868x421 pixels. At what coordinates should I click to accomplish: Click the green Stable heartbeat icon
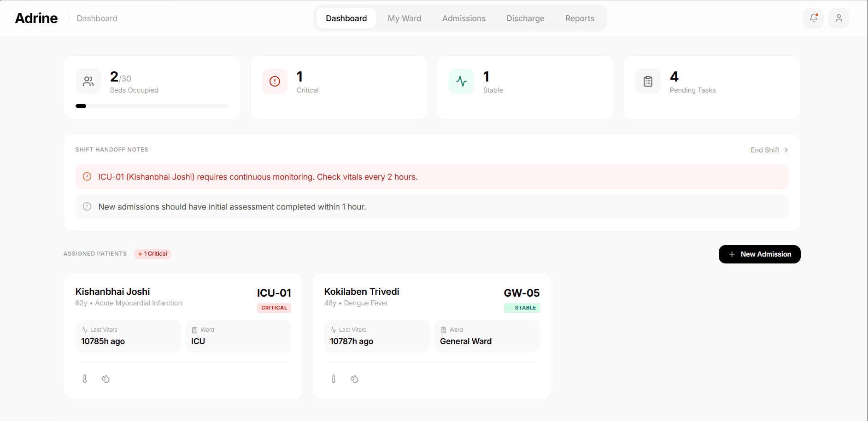[x=461, y=81]
